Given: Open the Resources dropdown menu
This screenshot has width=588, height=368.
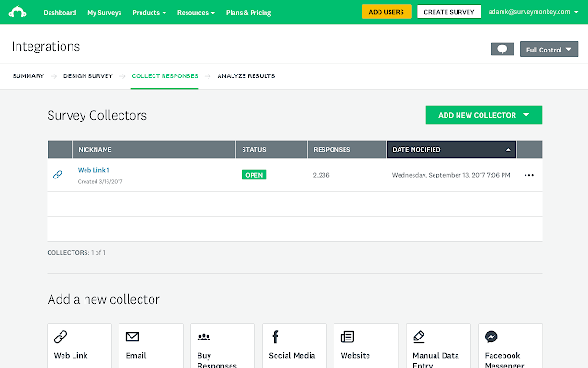Looking at the screenshot, I should point(196,12).
